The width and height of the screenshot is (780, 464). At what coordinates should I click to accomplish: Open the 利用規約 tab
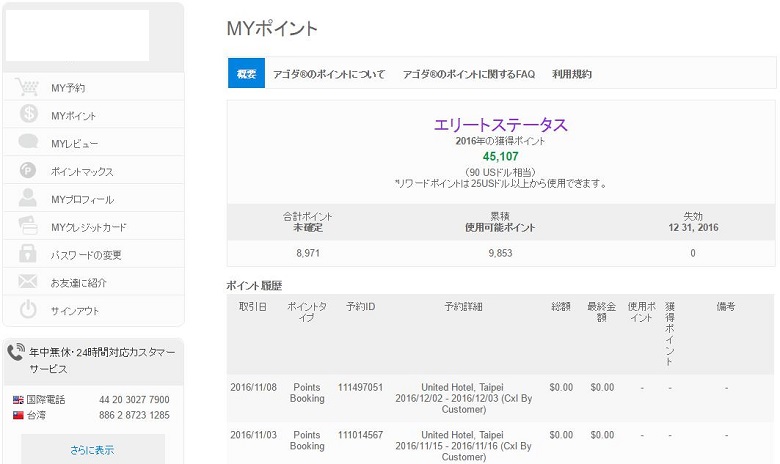coord(572,74)
